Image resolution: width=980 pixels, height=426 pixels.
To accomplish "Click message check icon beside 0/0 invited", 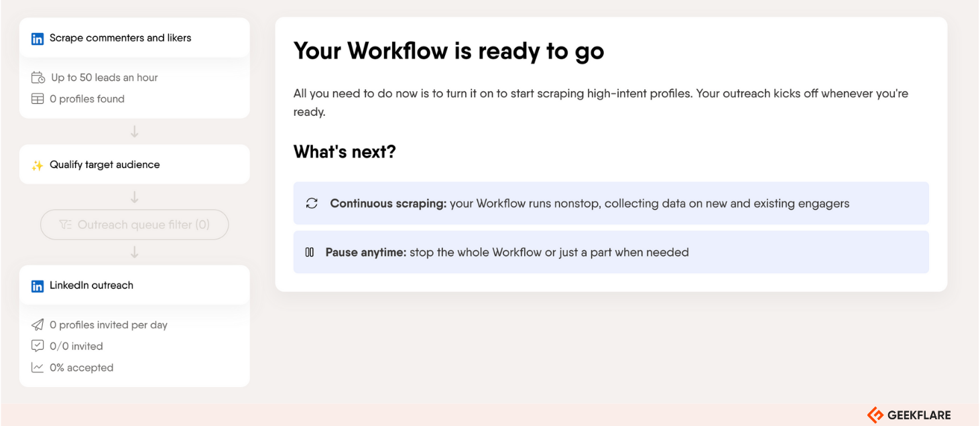I will click(x=38, y=346).
